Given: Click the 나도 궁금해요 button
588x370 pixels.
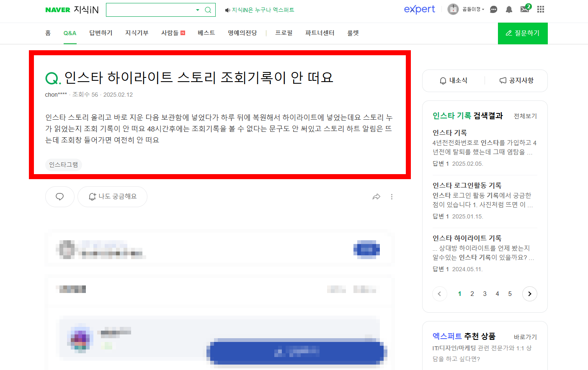Looking at the screenshot, I should [112, 197].
